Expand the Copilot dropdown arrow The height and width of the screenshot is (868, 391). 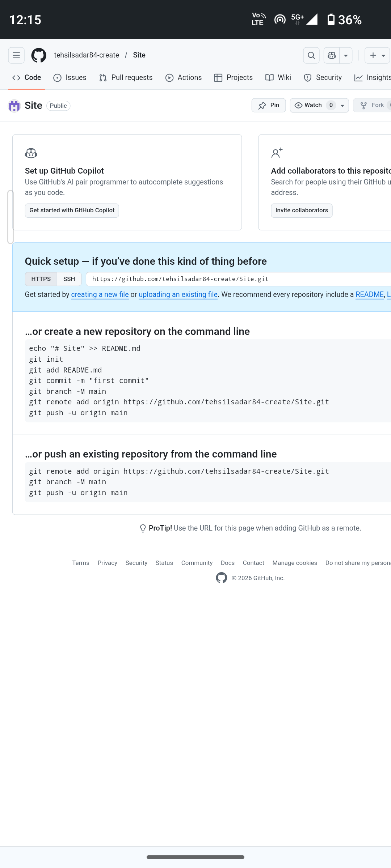click(x=346, y=56)
